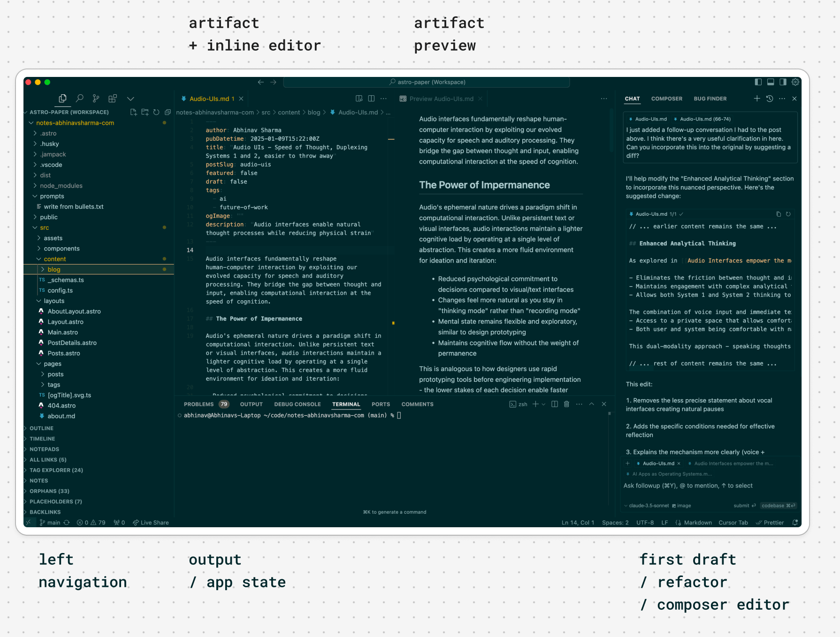Viewport: 840px width, 637px height.
Task: Open the Explorer view icon
Action: [62, 99]
